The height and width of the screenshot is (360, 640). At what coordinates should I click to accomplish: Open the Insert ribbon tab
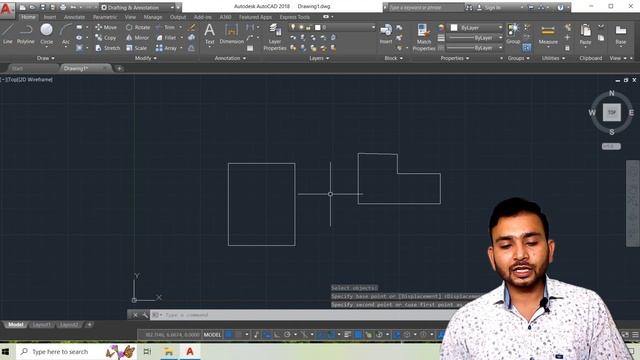[50, 17]
